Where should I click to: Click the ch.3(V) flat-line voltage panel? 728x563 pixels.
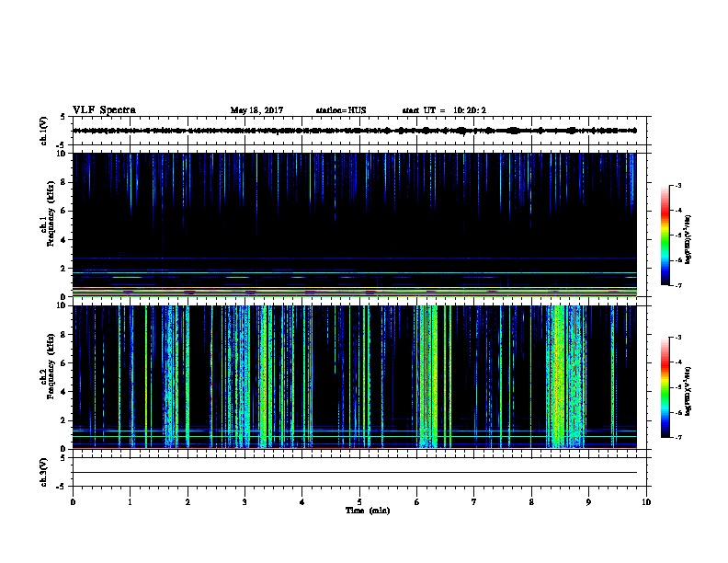[x=359, y=472]
